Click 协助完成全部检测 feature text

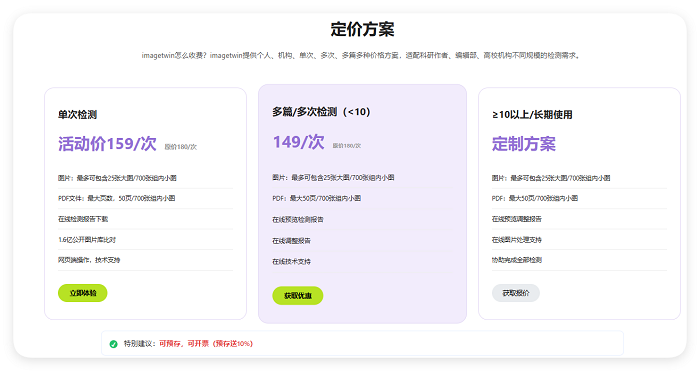[x=517, y=260]
